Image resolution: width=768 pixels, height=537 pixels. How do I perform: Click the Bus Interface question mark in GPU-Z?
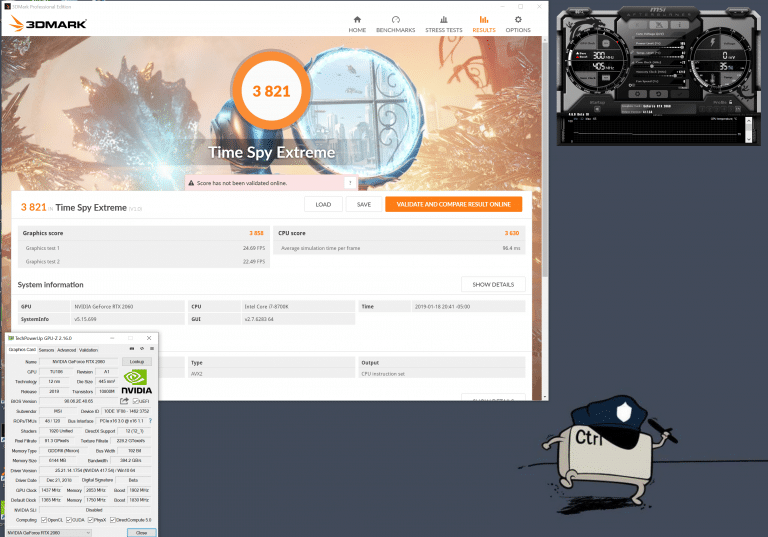(150, 421)
